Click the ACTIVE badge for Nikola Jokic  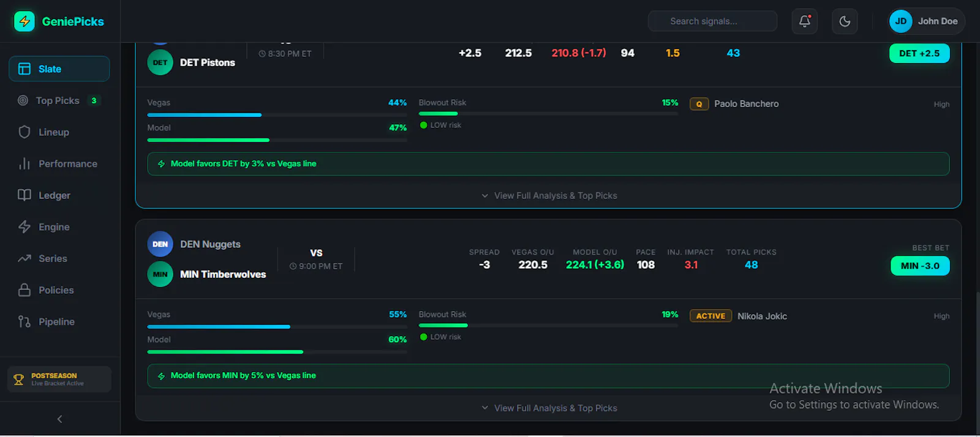point(710,316)
